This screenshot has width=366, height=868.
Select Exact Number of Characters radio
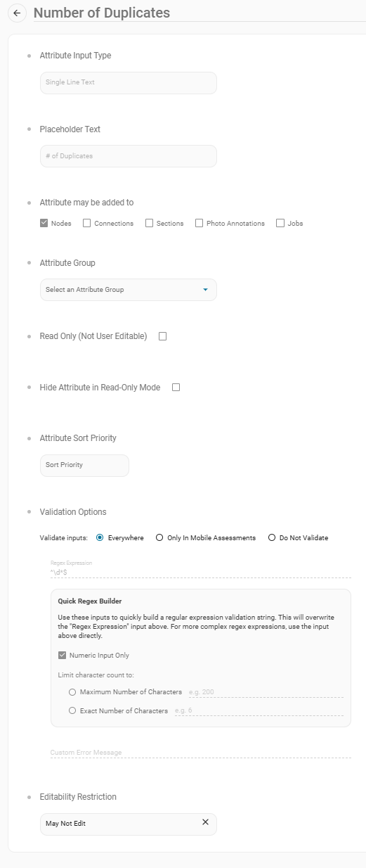pos(72,711)
